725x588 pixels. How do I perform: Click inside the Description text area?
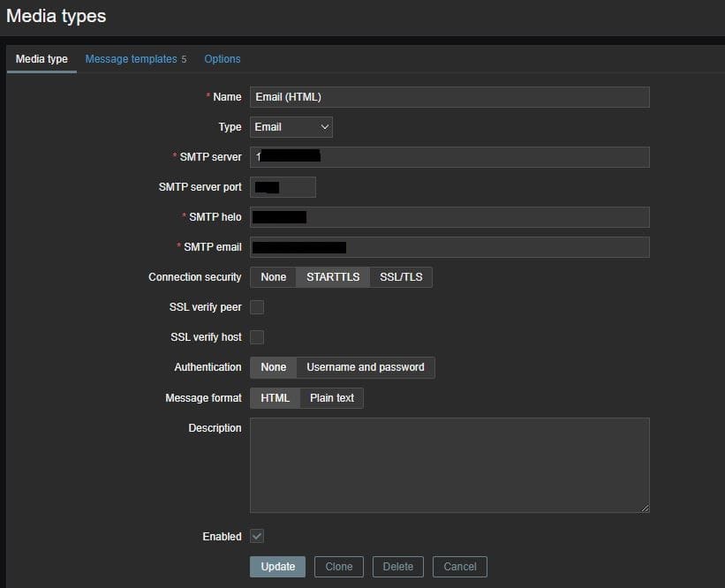[449, 465]
